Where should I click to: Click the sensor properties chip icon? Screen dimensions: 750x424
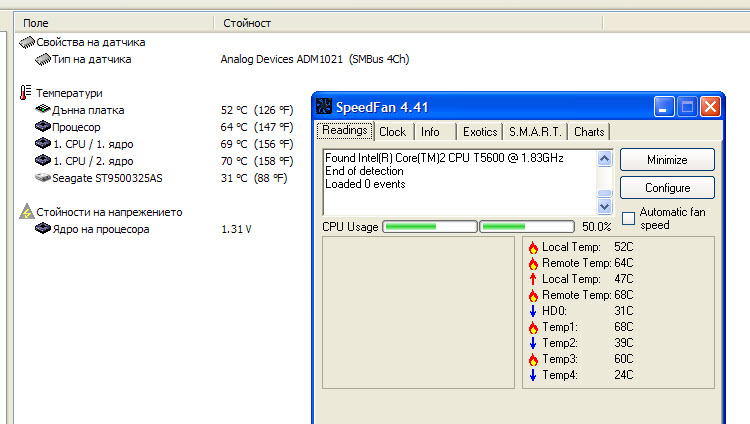pyautogui.click(x=27, y=43)
